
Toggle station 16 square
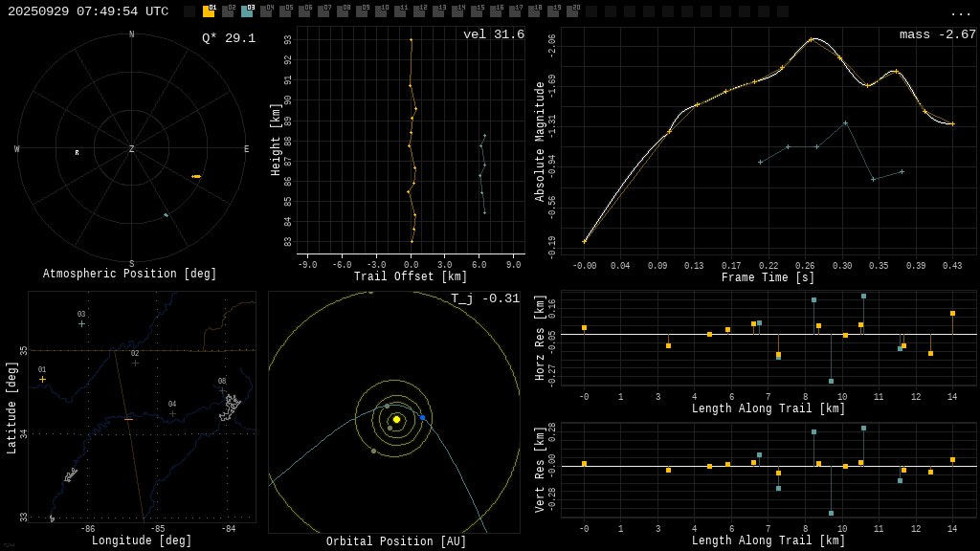[x=496, y=11]
